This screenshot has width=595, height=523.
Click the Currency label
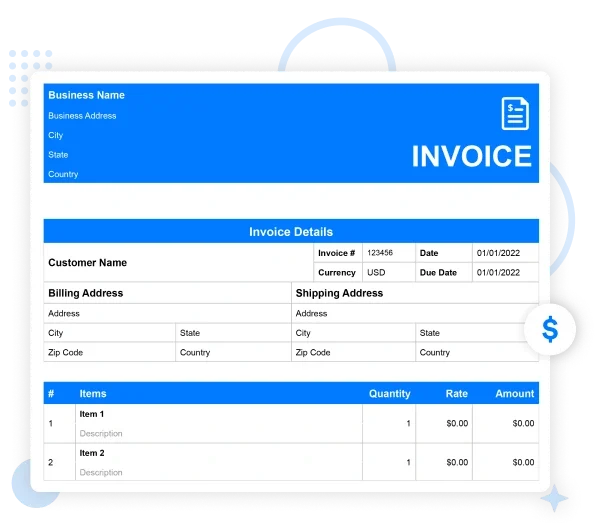pos(337,273)
